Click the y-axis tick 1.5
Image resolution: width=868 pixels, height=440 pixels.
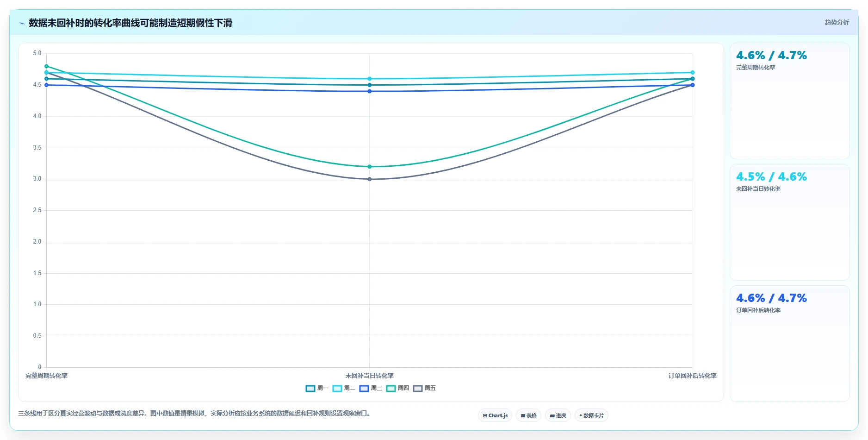point(37,273)
